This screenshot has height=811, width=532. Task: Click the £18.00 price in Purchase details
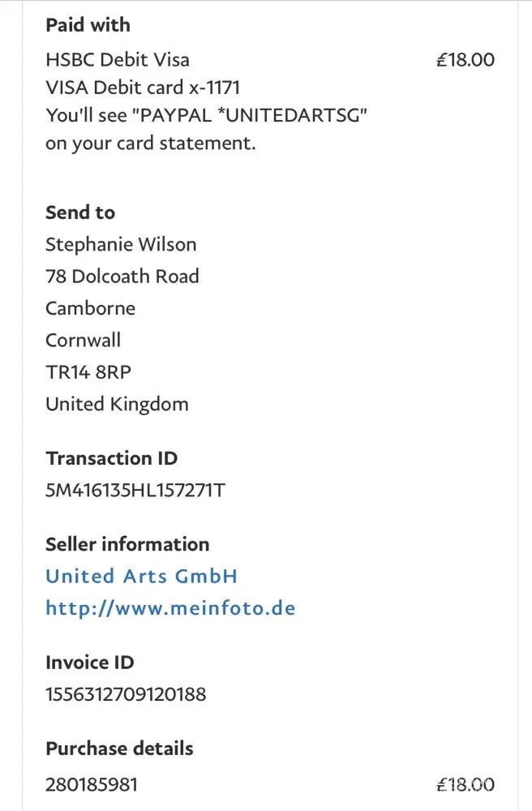click(x=466, y=784)
